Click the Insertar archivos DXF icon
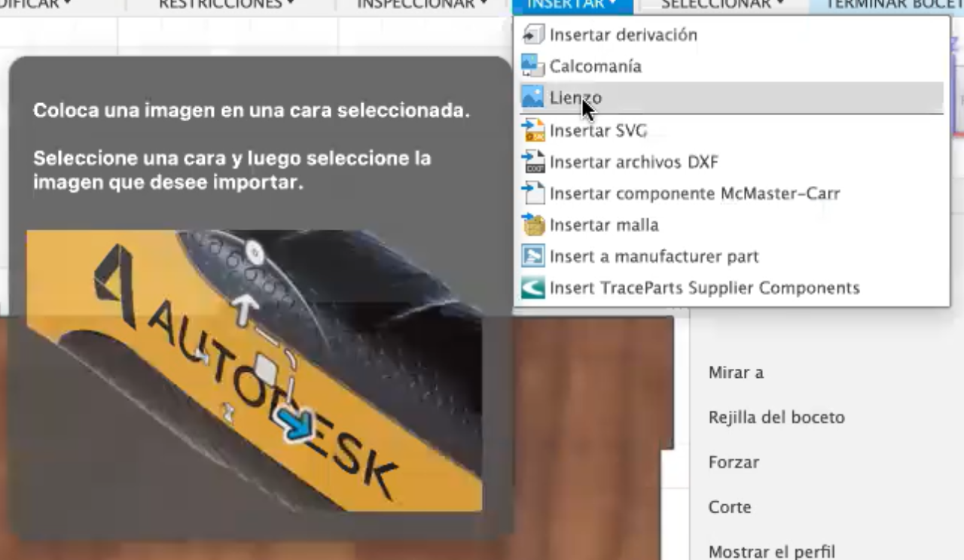The height and width of the screenshot is (560, 964). 533,162
